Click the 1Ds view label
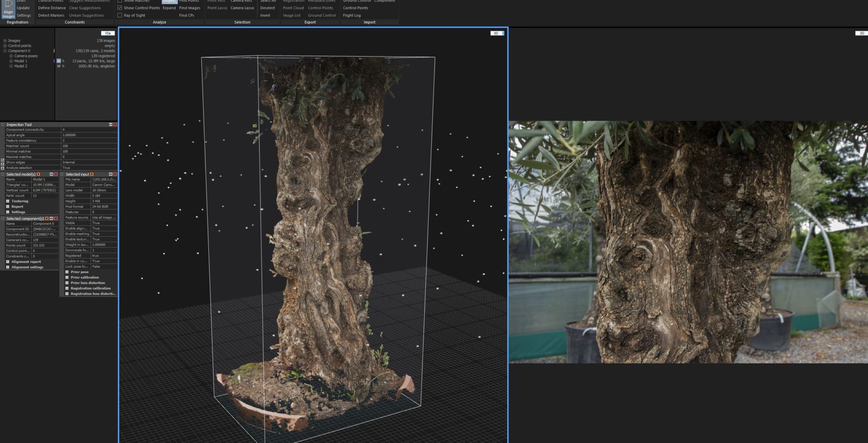This screenshot has width=868, height=443. (x=108, y=33)
